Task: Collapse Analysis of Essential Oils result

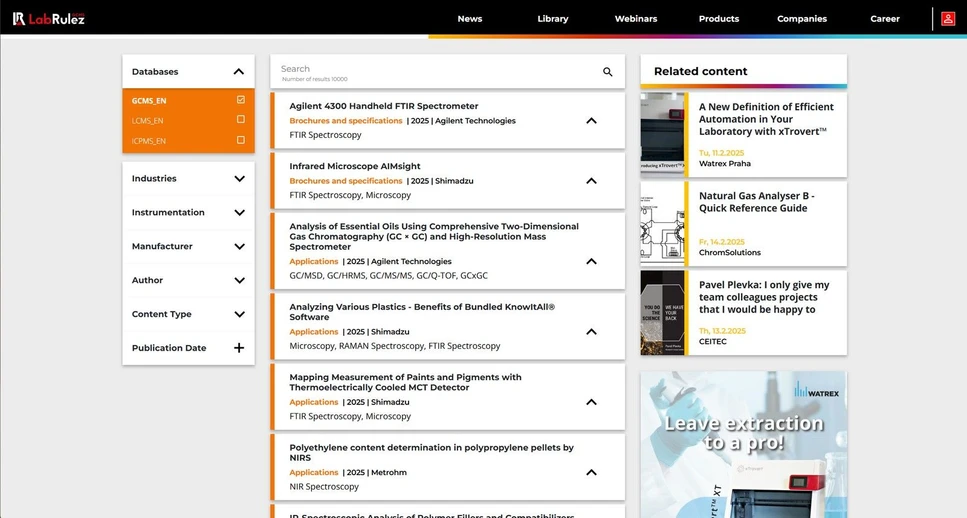Action: pos(591,261)
